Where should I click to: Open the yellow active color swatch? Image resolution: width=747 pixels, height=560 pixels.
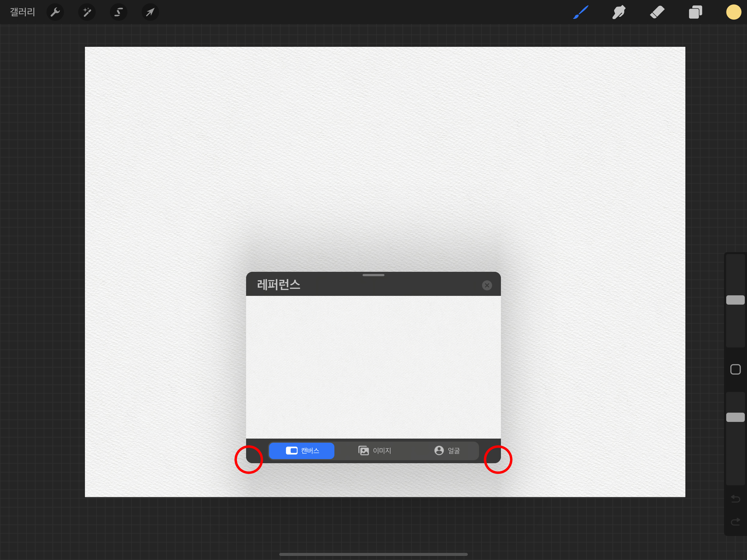[x=734, y=12]
